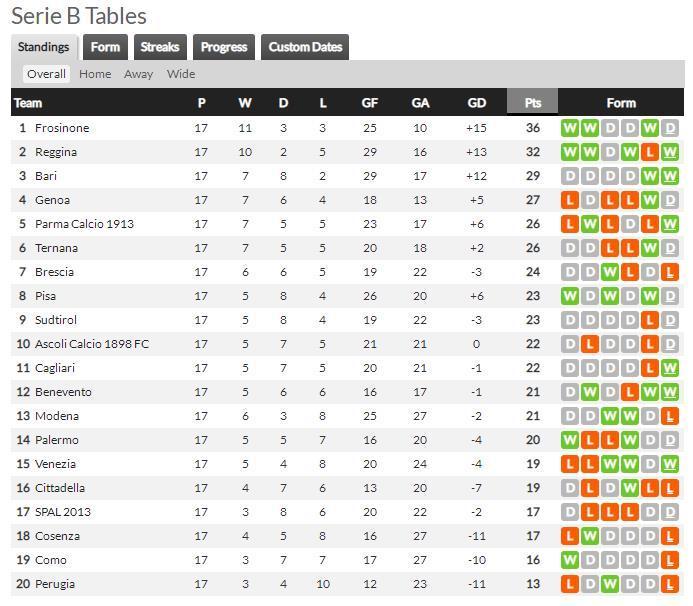Viewport: 693px width, 606px height.
Task: Open Parma Calcio 1913 team link
Action: tap(84, 224)
